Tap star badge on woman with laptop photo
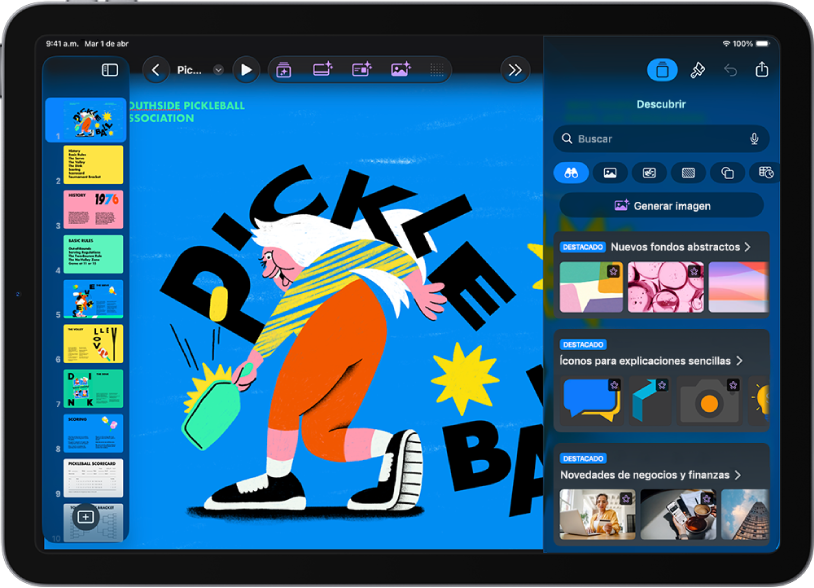 point(626,499)
